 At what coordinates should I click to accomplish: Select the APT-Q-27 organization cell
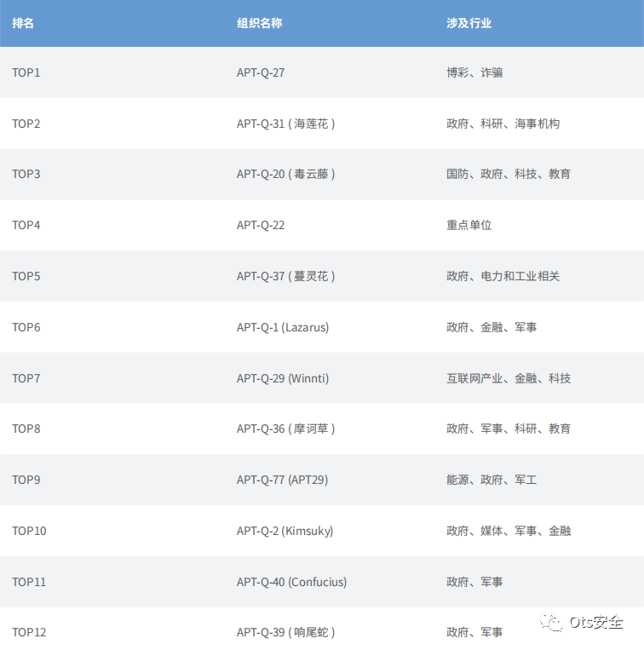261,72
